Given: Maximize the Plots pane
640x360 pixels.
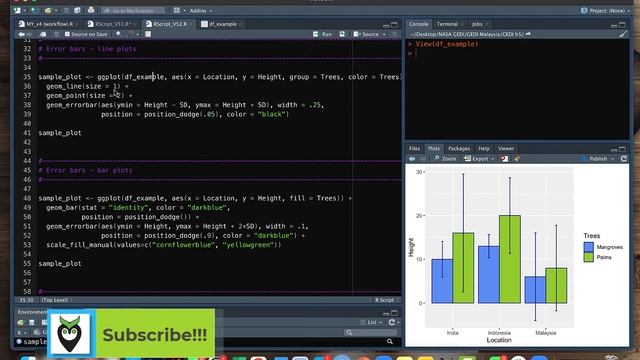Looking at the screenshot, I should (622, 149).
